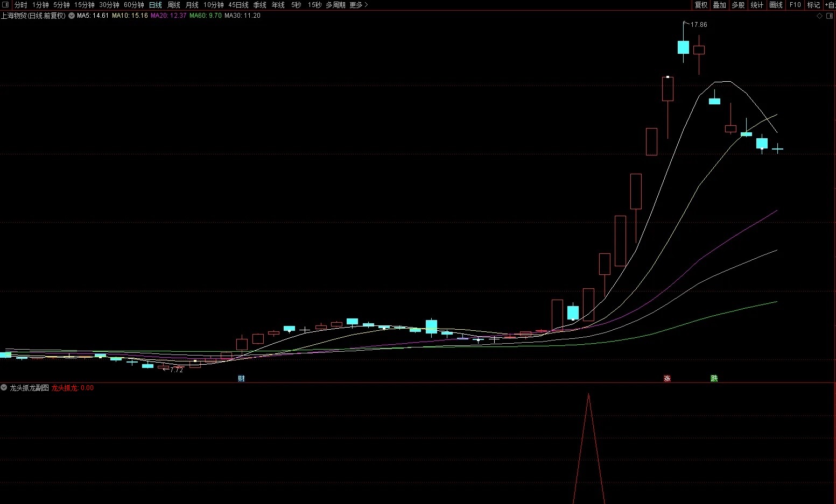Click the MA10: 15.16 indicator label
Image resolution: width=836 pixels, height=504 pixels.
pyautogui.click(x=130, y=16)
